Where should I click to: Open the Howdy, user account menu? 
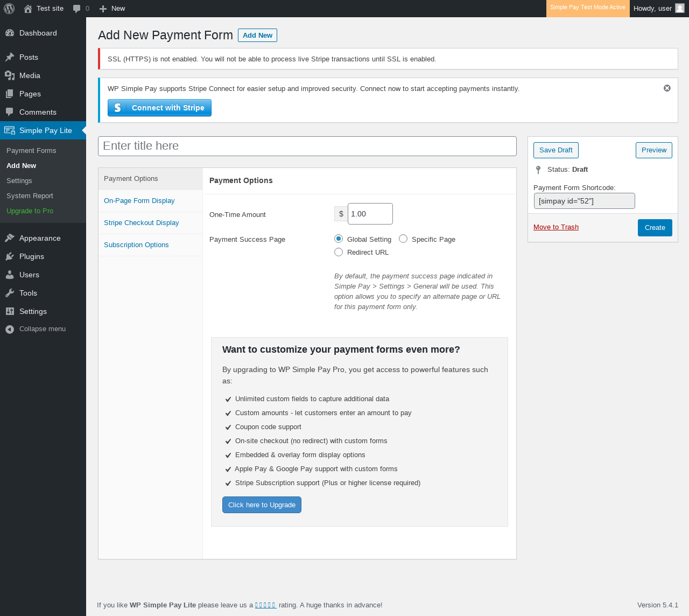(659, 9)
